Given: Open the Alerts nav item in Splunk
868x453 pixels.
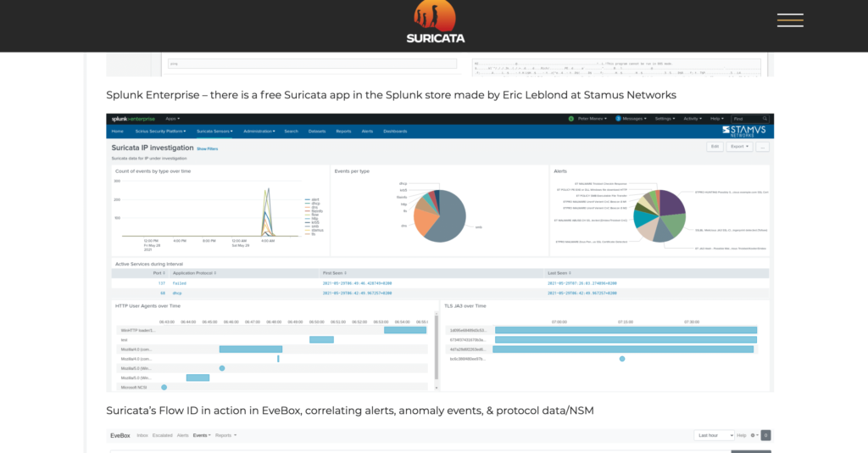Looking at the screenshot, I should 367,131.
